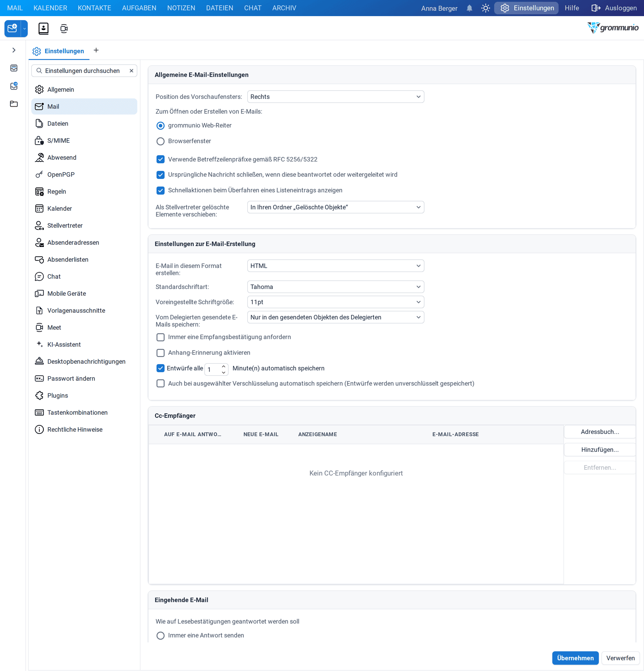
Task: Toggle the light/dark theme sun icon
Action: coord(486,8)
